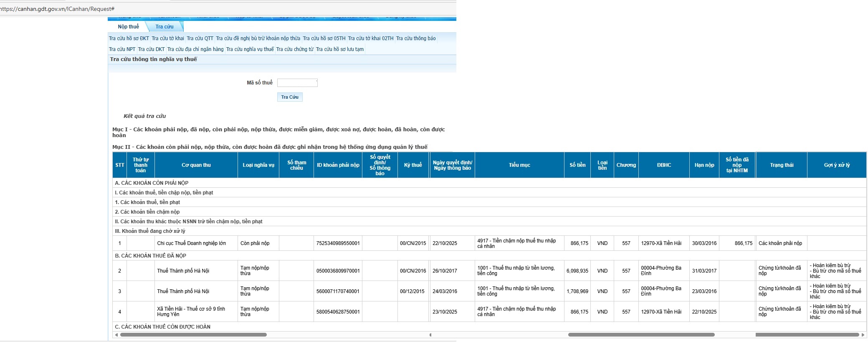Open Tra cứu hồ sơ ĐKT link
Image resolution: width=868 pixels, height=342 pixels.
(129, 38)
